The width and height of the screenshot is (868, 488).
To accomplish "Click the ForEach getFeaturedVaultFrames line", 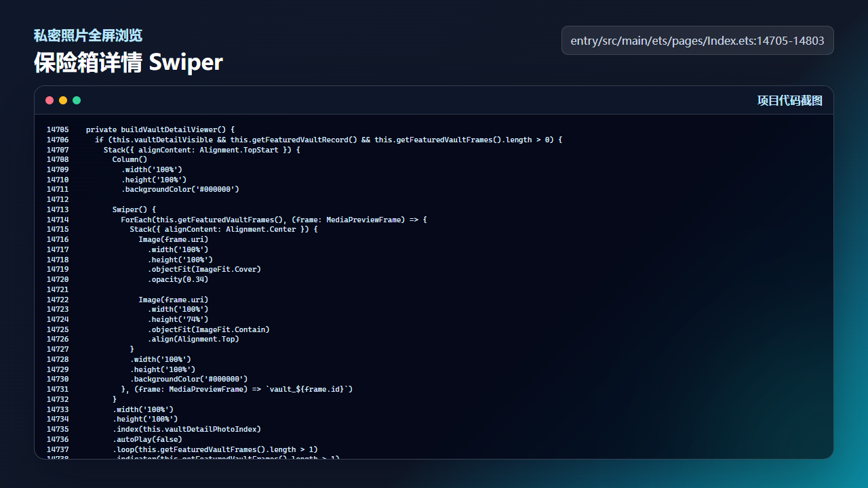I will click(274, 220).
